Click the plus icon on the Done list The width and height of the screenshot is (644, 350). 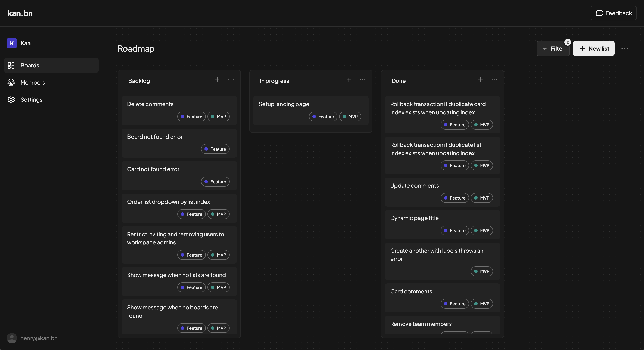pyautogui.click(x=480, y=80)
